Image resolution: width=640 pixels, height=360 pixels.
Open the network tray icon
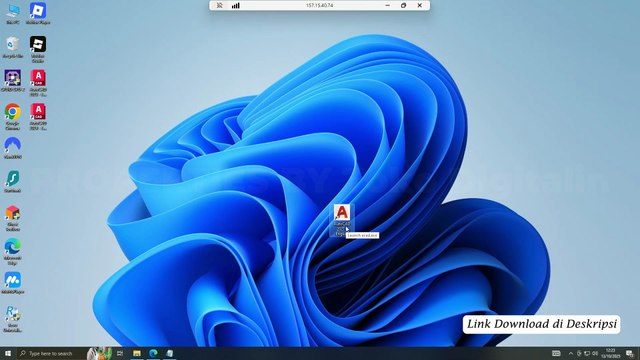pyautogui.click(x=587, y=353)
